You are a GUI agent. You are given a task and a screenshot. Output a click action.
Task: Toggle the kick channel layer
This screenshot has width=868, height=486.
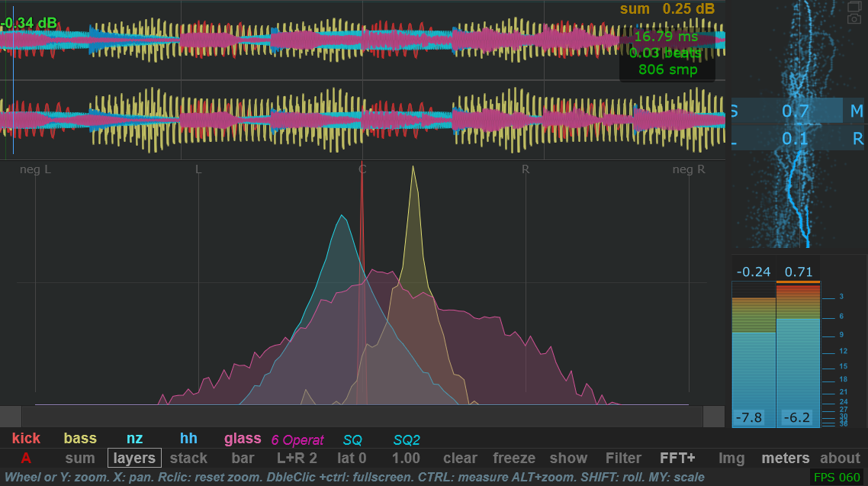point(26,439)
